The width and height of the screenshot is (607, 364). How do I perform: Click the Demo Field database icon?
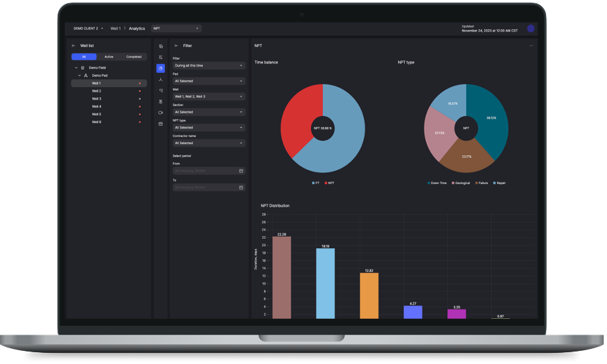click(x=83, y=68)
